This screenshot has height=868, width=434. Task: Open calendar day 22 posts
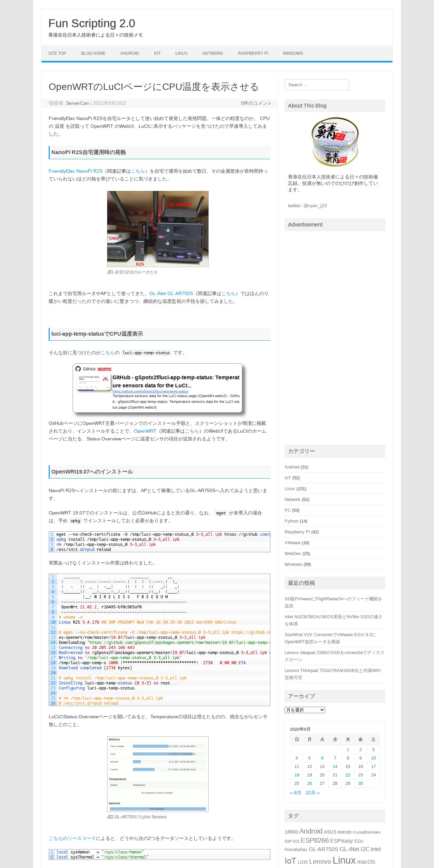click(348, 775)
